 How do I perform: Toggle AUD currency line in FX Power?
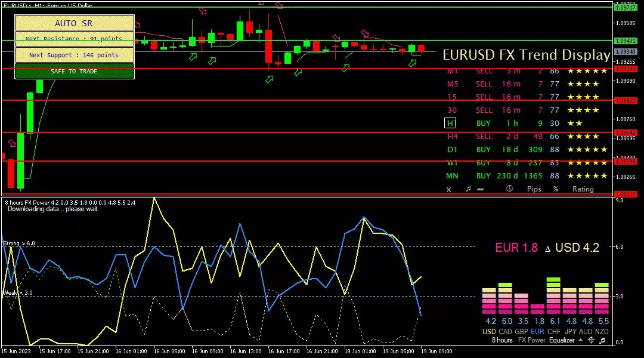coord(586,331)
